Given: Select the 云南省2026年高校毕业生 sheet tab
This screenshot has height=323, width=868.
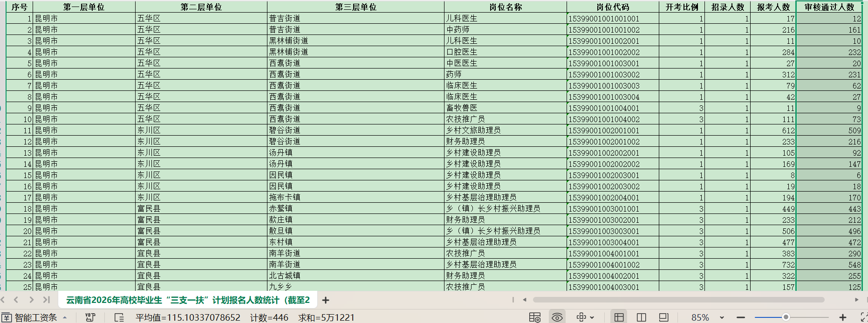Looking at the screenshot, I should point(187,300).
